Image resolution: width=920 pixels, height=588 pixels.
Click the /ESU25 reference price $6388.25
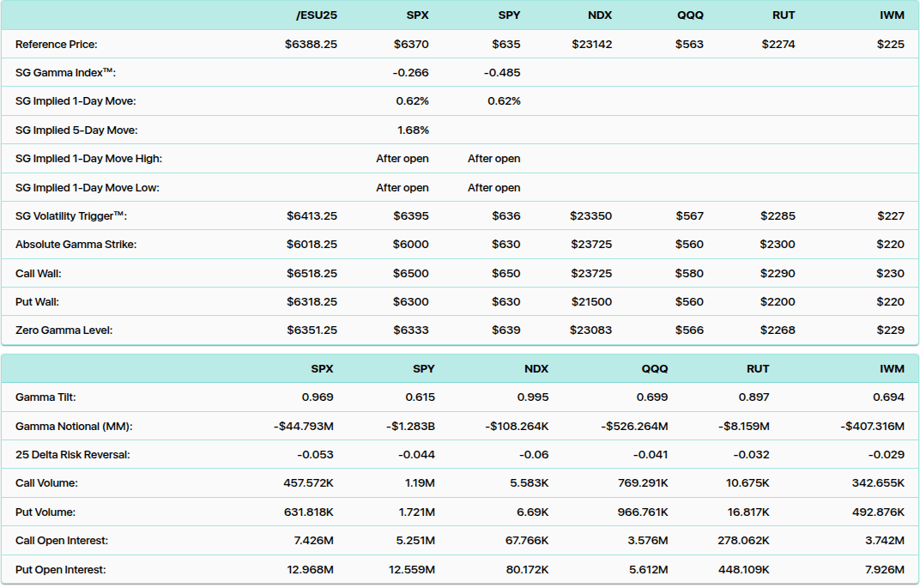(x=311, y=44)
